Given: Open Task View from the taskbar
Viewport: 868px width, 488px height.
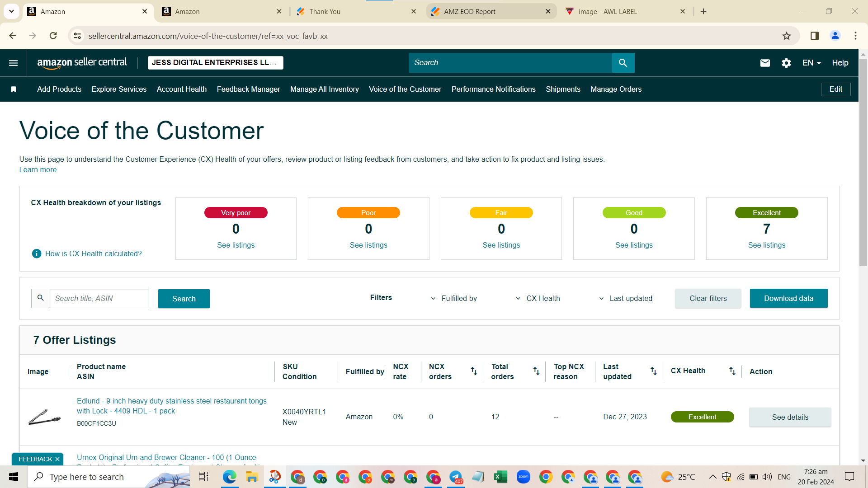Looking at the screenshot, I should (x=203, y=477).
